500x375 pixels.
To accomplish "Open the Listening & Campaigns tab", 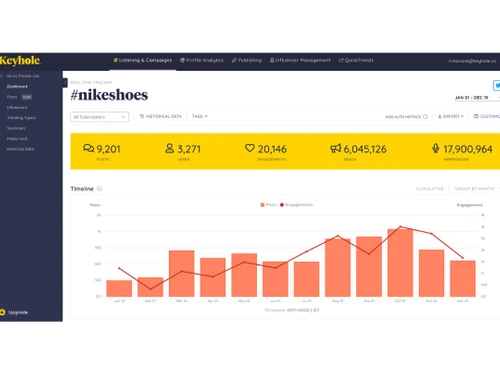I will tap(143, 60).
